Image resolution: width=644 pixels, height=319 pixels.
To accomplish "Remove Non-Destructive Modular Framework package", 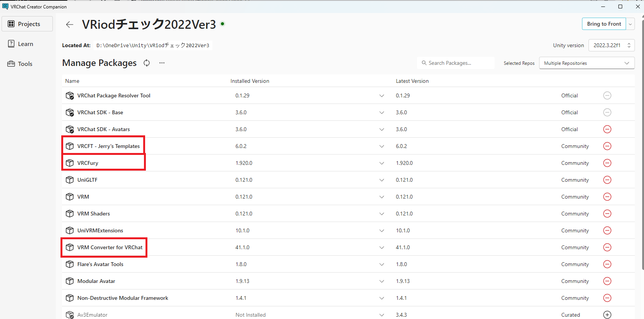I will (607, 298).
